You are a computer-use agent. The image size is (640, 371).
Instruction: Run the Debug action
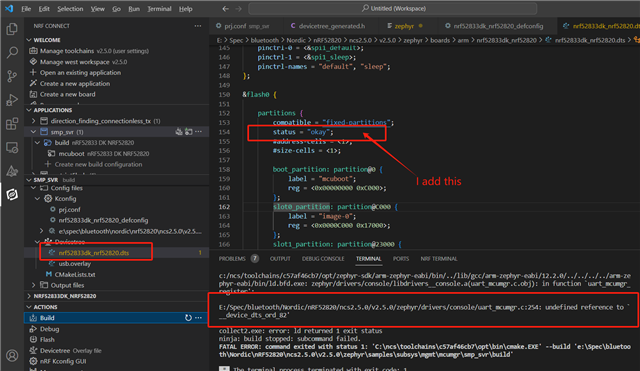(49, 329)
